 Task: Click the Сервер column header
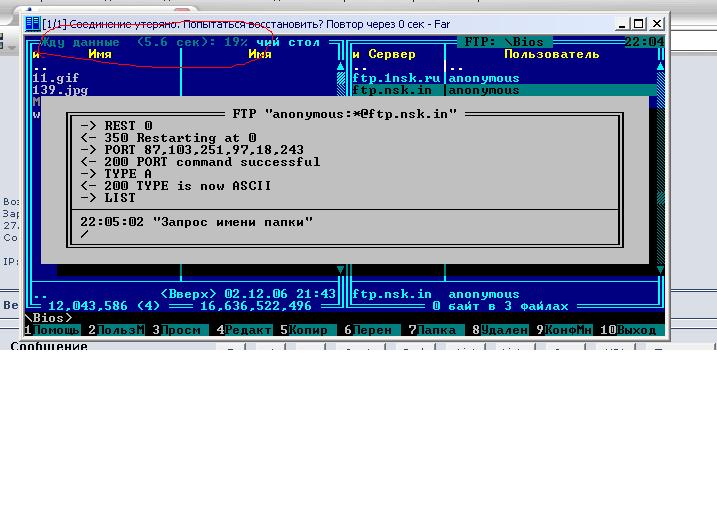pos(392,54)
